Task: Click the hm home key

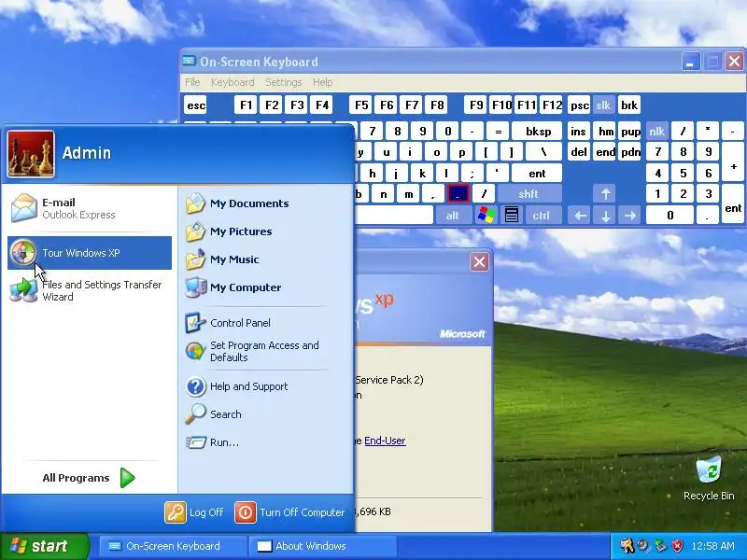Action: click(605, 132)
